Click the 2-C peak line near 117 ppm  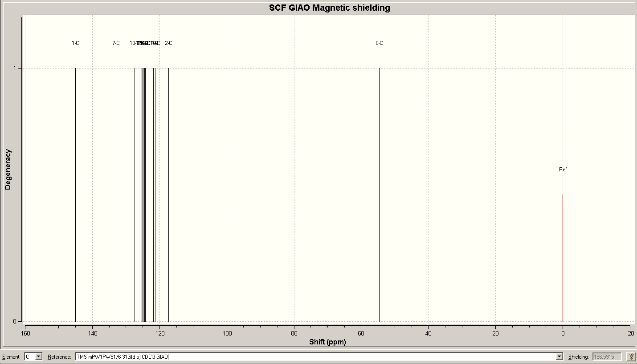168,195
